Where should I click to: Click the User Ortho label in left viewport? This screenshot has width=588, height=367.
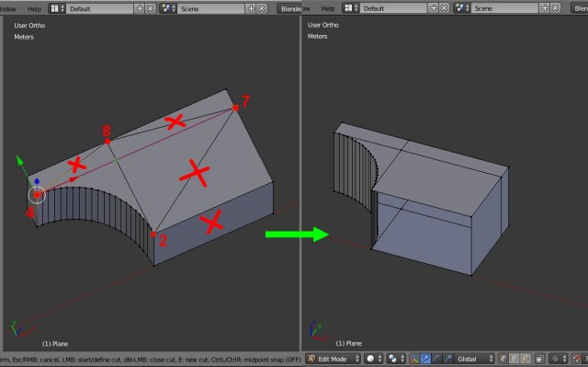[29, 25]
